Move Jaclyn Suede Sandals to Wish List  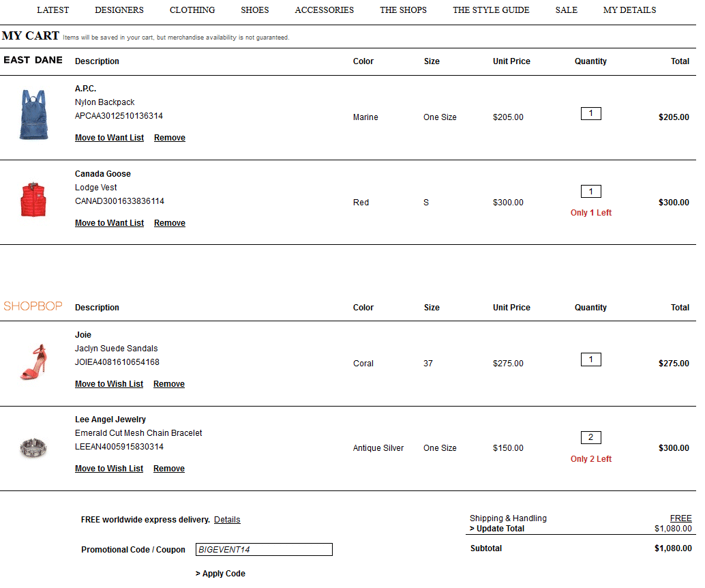109,384
